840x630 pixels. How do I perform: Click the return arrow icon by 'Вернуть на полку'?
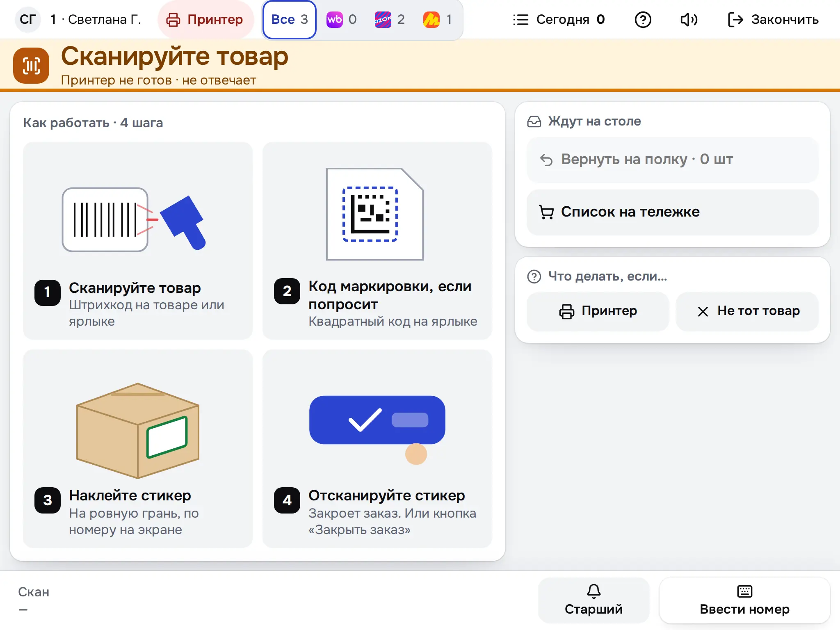tap(546, 159)
